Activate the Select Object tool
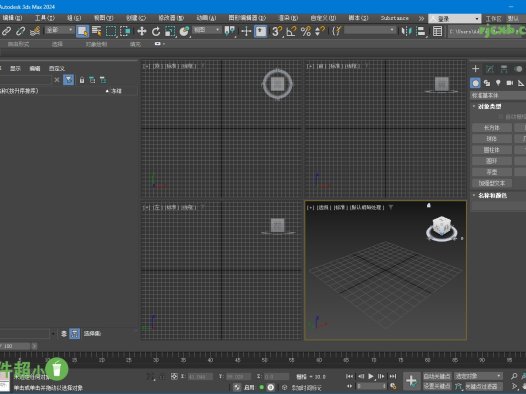 click(x=83, y=32)
